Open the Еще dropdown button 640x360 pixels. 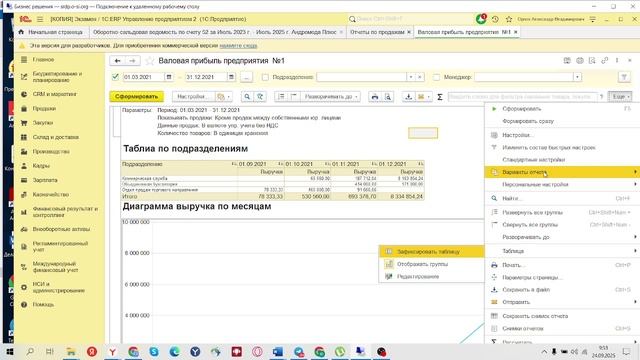[620, 97]
